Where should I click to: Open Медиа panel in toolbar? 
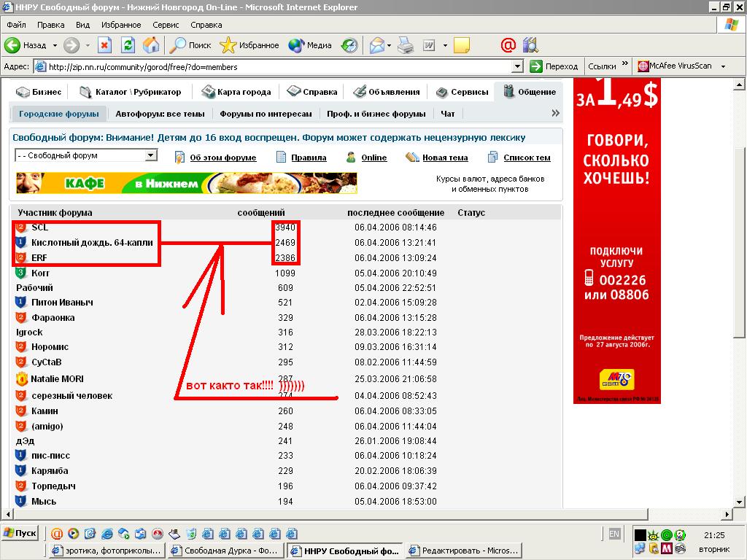tap(310, 45)
